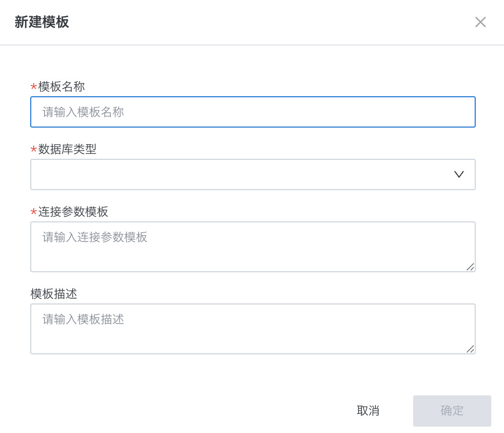Click the 模板名称 field label
The image size is (504, 433).
point(62,87)
